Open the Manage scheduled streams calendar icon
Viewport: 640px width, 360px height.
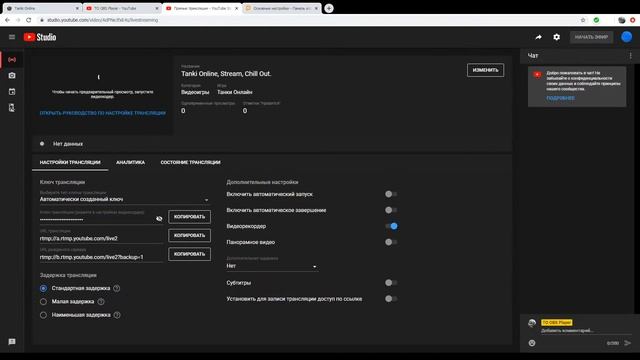(12, 92)
